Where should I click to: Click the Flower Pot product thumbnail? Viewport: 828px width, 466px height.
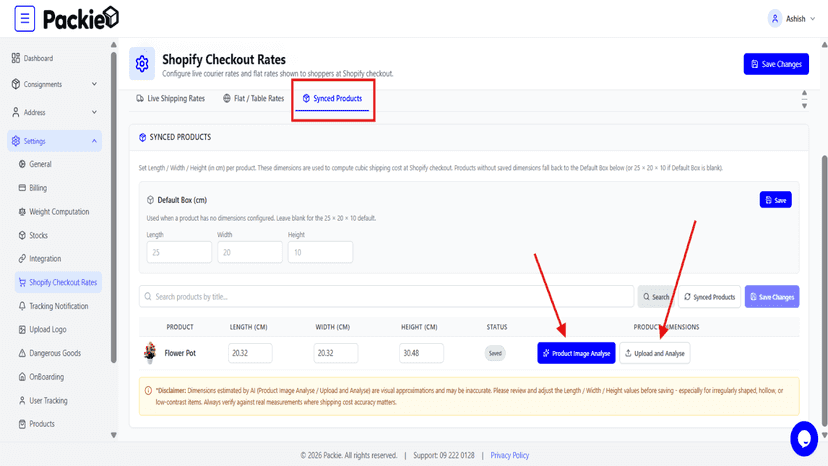pos(150,352)
